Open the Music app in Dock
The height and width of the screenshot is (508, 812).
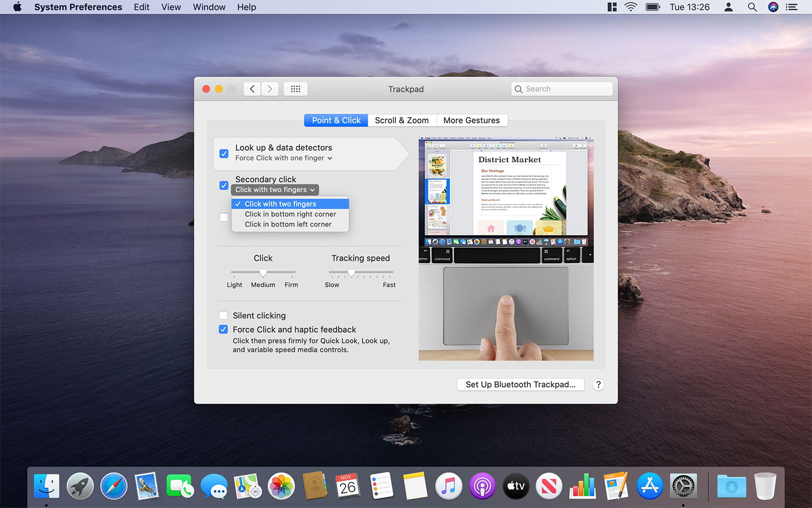pos(448,486)
